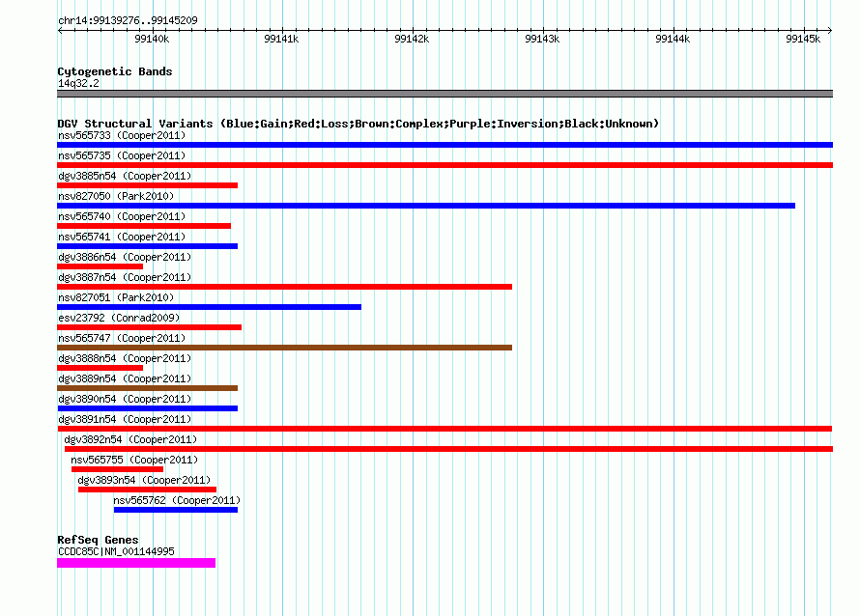Click the dgv3885n54 (Cooper2011) label

(x=125, y=176)
